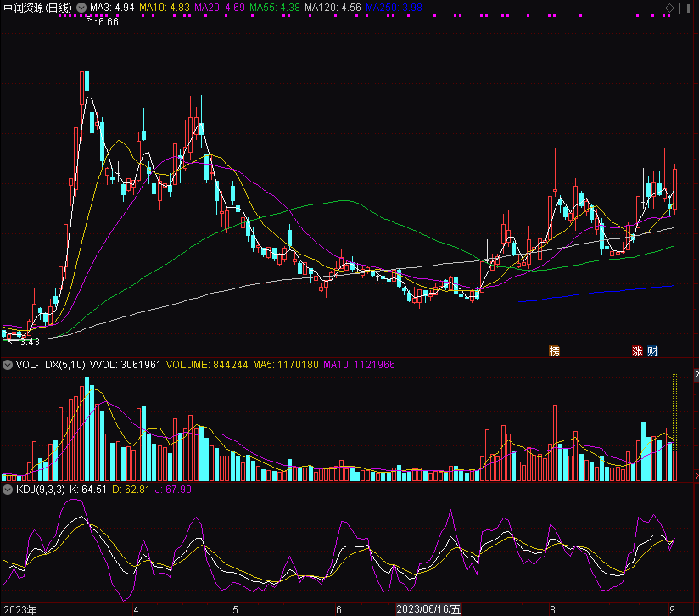The width and height of the screenshot is (699, 616).
Task: Click the 3.43 low price annotation
Action: point(29,342)
